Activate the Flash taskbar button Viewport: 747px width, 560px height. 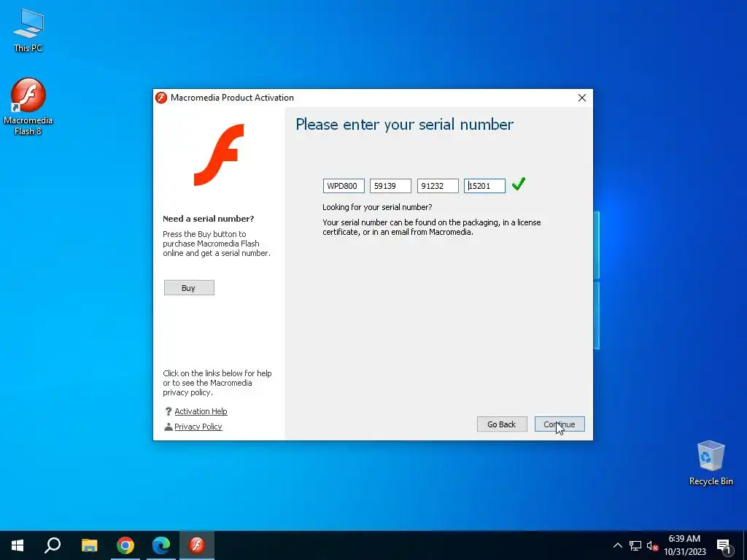point(197,545)
